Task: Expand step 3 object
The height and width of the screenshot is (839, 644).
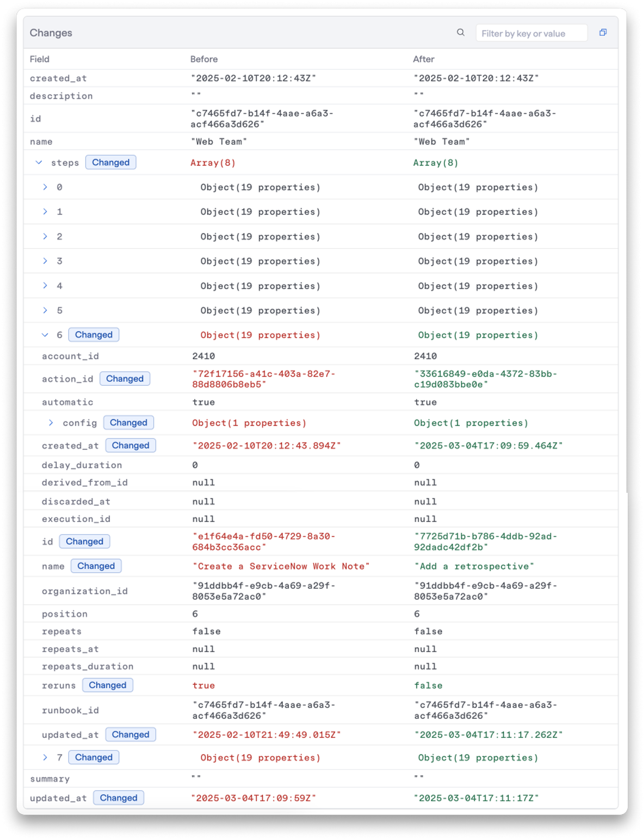Action: click(x=45, y=261)
